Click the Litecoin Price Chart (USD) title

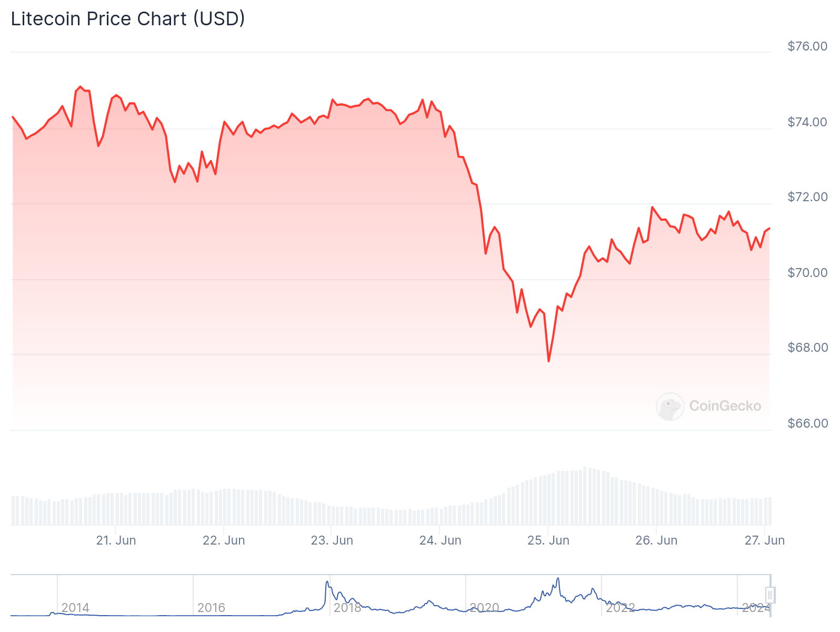128,19
